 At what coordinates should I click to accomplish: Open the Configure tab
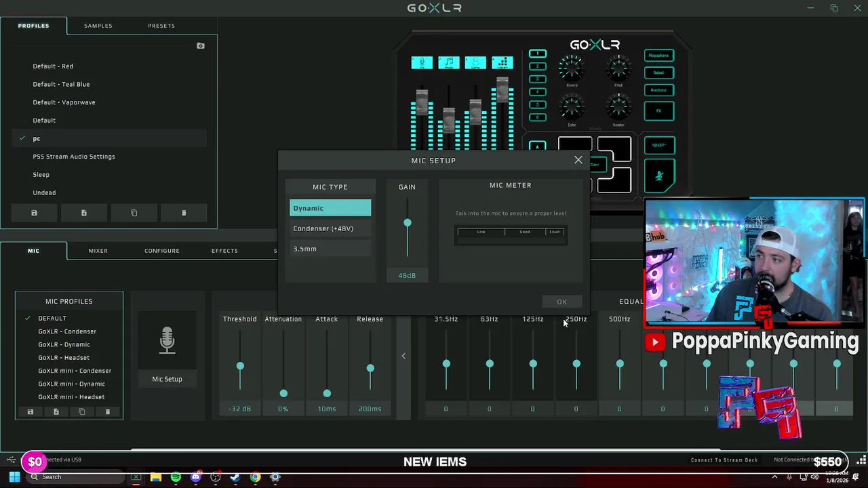(162, 251)
